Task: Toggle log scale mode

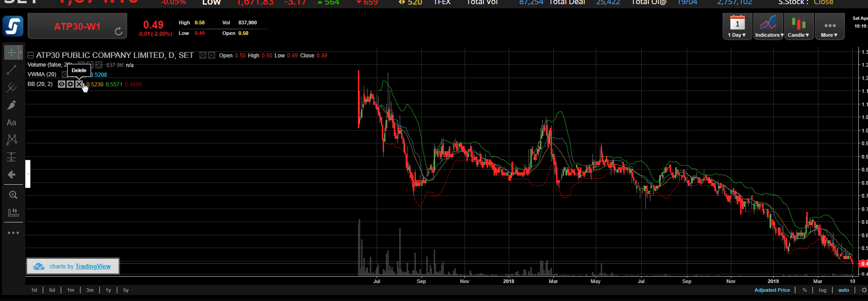Action: tap(822, 290)
